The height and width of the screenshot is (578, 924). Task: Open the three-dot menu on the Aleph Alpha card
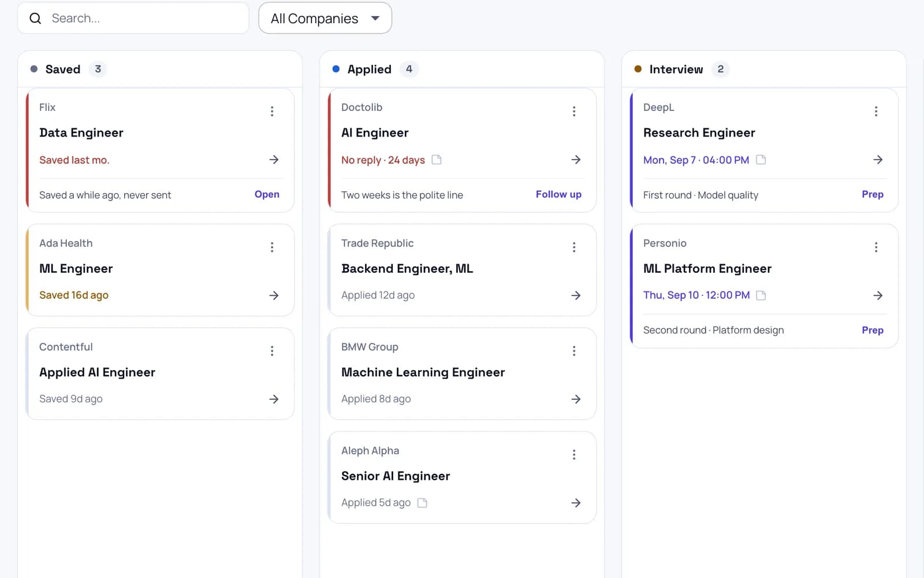pos(574,455)
